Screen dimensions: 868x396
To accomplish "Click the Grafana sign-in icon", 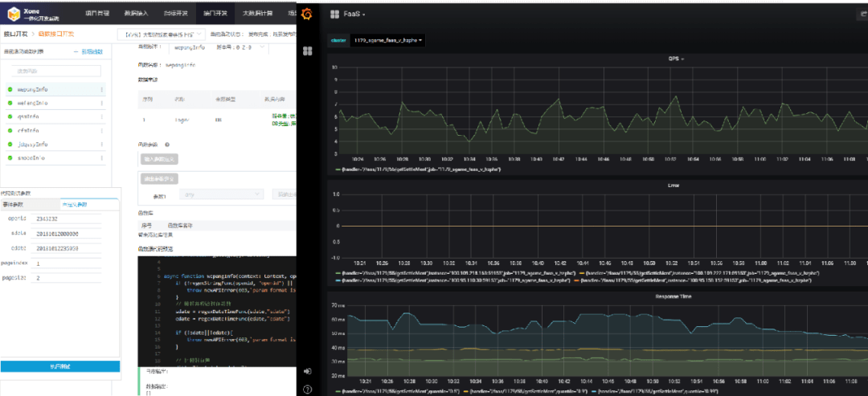I will click(307, 371).
